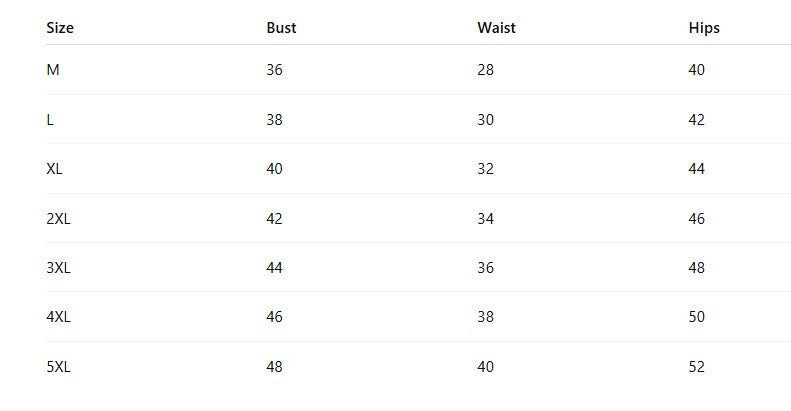
Task: Click the Size column header
Action: 60,28
